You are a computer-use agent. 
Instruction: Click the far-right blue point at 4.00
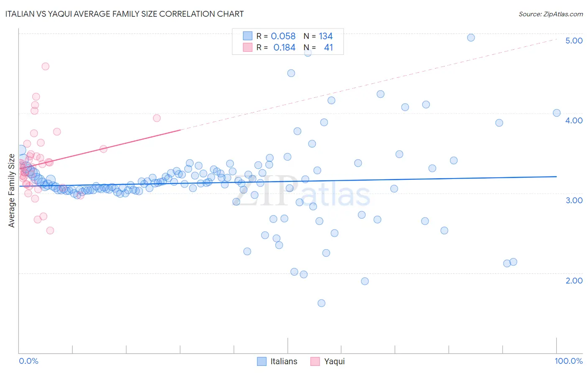click(557, 113)
